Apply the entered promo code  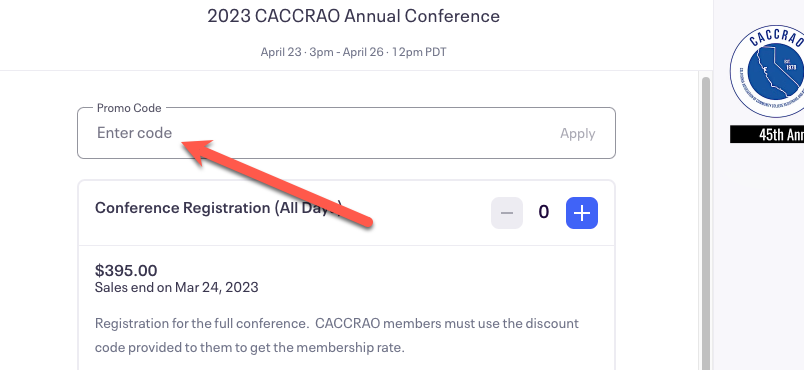(577, 134)
